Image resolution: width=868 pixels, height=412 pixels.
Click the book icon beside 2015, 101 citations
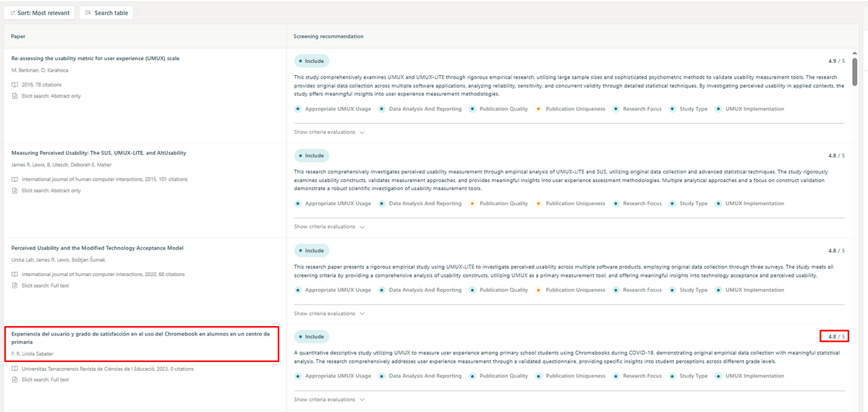15,179
